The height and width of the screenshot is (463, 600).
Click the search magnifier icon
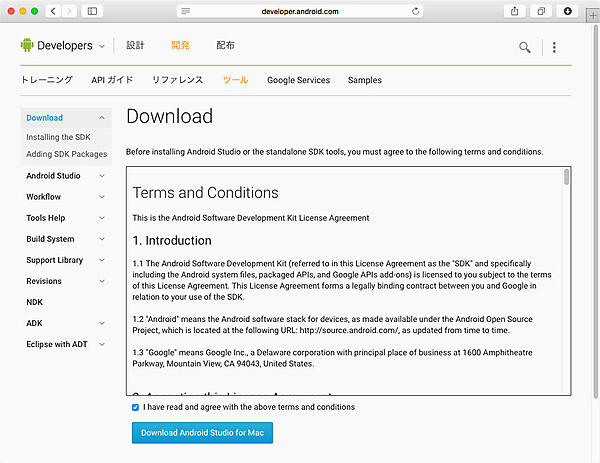[525, 47]
